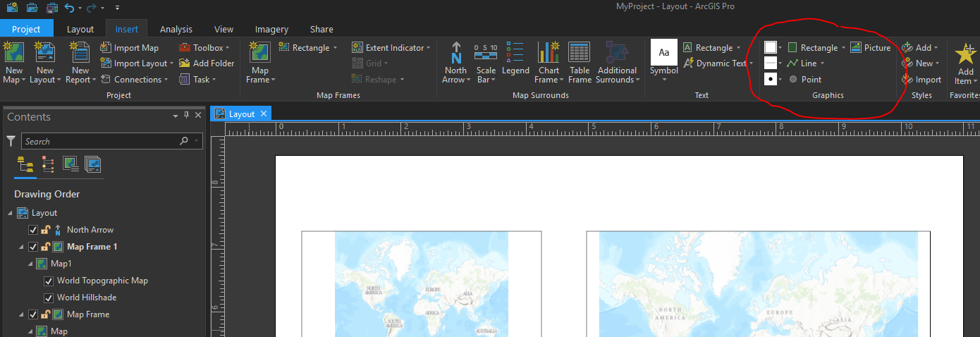Switch to List Map Frames view
This screenshot has height=337, width=980.
(71, 165)
